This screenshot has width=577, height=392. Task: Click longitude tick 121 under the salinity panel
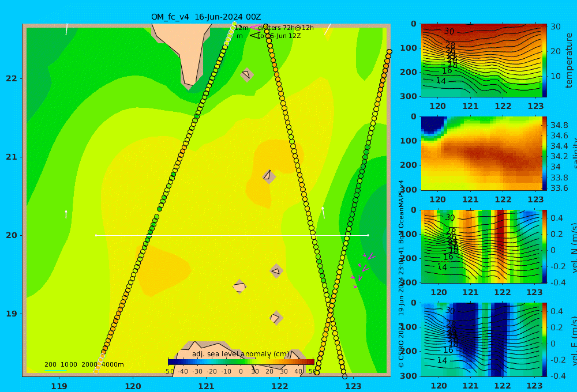click(470, 199)
